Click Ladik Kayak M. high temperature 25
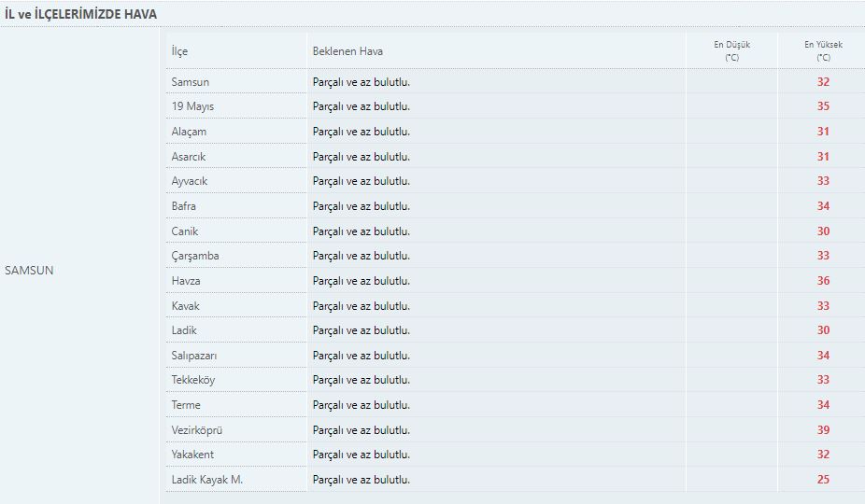This screenshot has height=504, width=865. [823, 480]
